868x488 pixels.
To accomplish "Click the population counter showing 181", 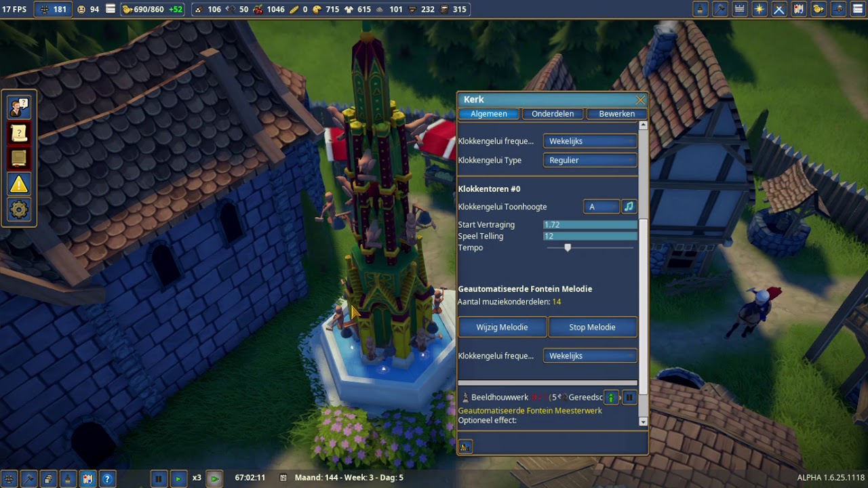I will pos(54,9).
